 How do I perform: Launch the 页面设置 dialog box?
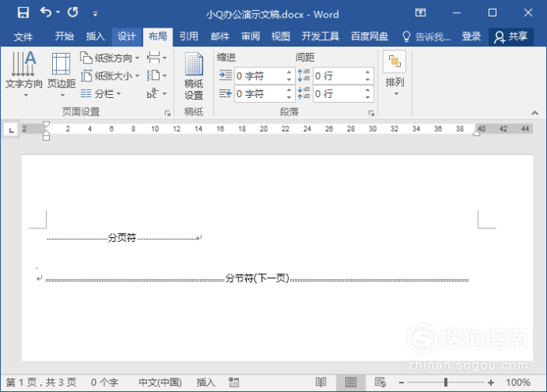point(168,113)
